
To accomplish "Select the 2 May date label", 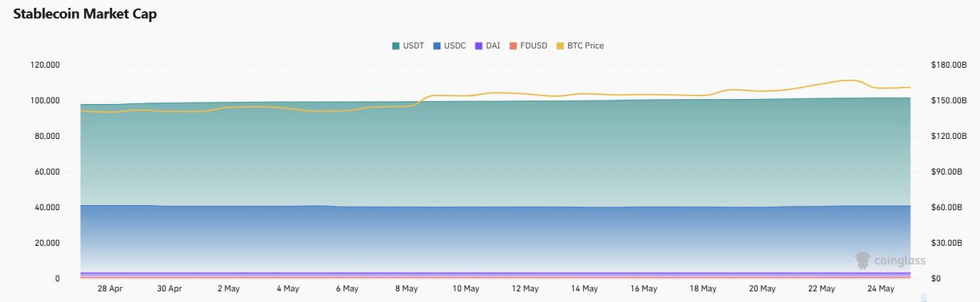I will (228, 288).
